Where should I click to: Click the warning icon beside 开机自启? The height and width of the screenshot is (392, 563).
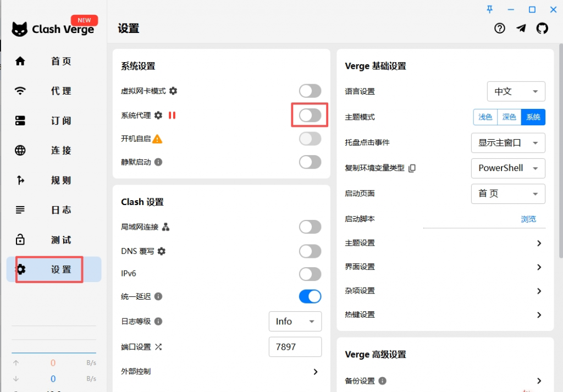[x=157, y=139]
